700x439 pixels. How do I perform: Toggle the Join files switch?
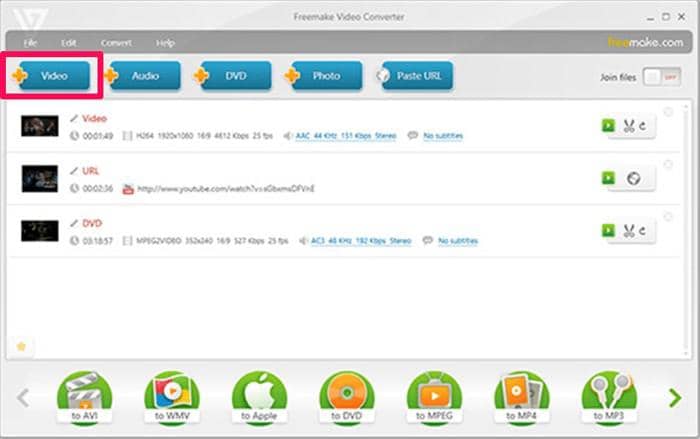pos(662,77)
